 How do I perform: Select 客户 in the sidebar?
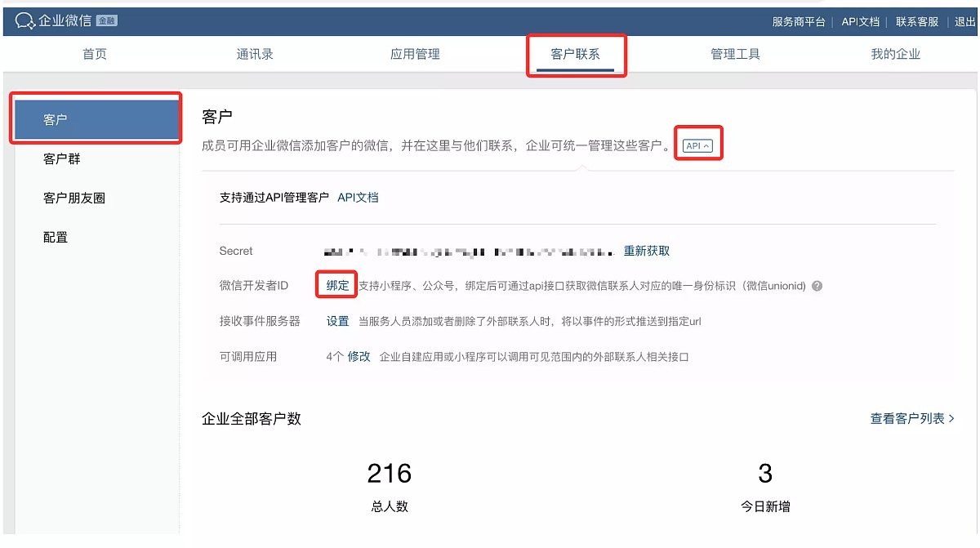(97, 120)
